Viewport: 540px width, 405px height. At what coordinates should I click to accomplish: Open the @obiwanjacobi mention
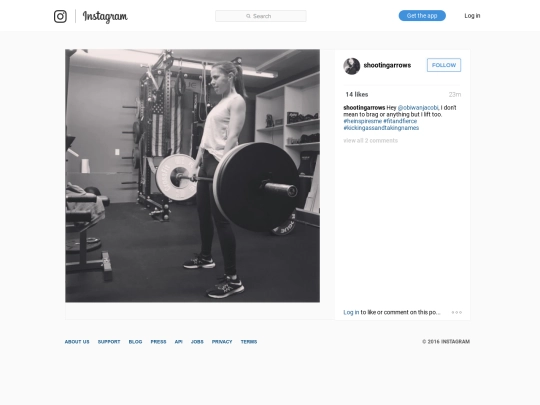pyautogui.click(x=418, y=107)
